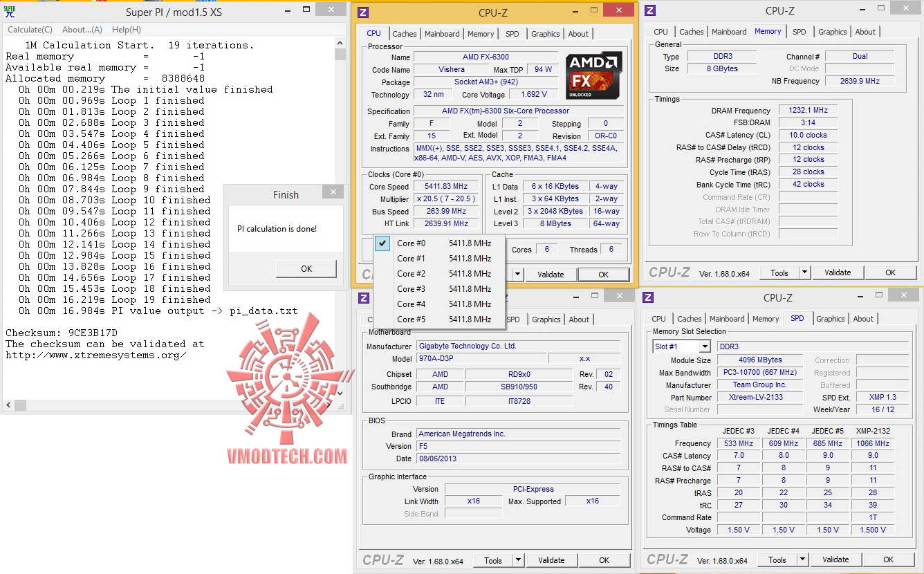
Task: Click OK in the CPU-Z Mainboard window
Action: pos(604,560)
